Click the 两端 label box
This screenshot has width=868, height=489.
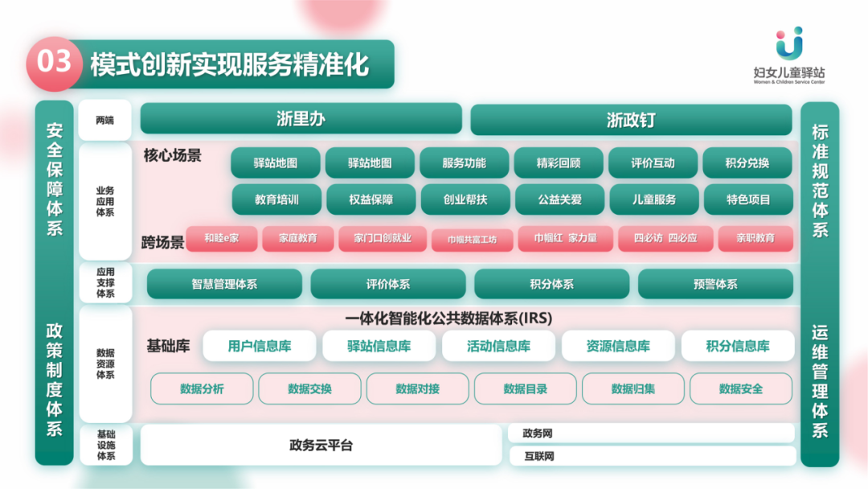pyautogui.click(x=104, y=120)
